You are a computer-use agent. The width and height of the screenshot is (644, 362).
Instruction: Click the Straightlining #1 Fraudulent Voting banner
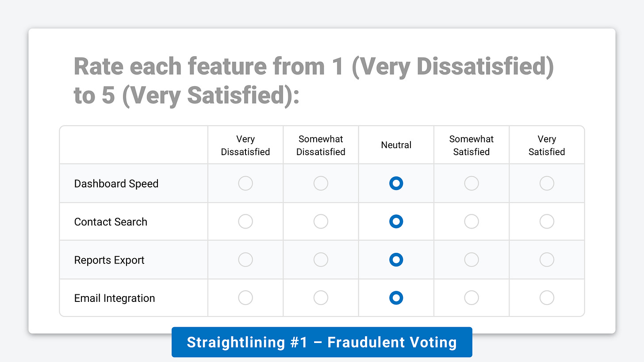coord(322,342)
